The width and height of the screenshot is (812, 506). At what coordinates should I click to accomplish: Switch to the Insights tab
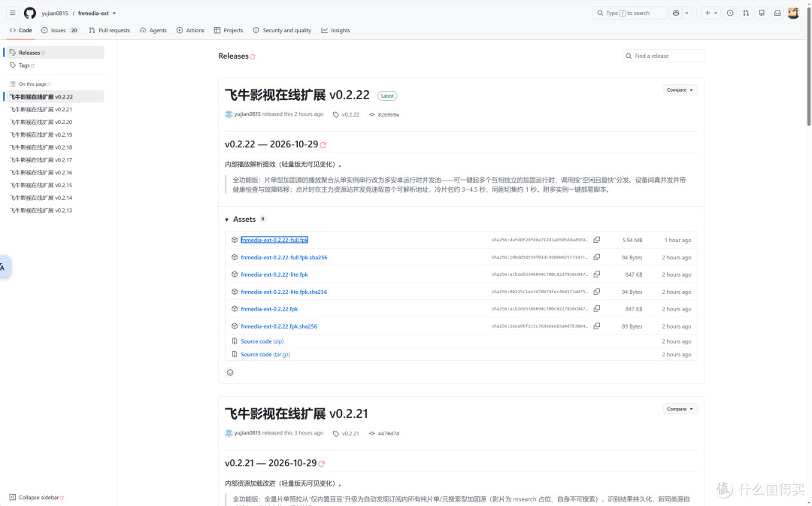(335, 31)
